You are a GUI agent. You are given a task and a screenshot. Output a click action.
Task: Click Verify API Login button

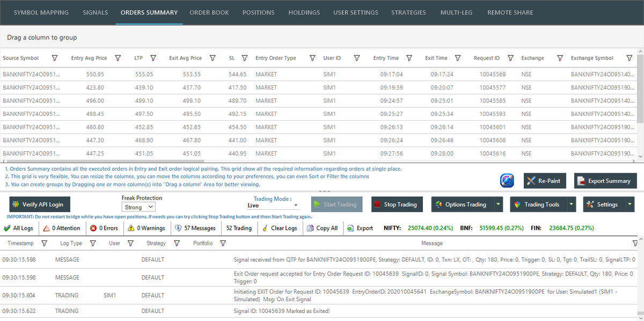point(40,205)
